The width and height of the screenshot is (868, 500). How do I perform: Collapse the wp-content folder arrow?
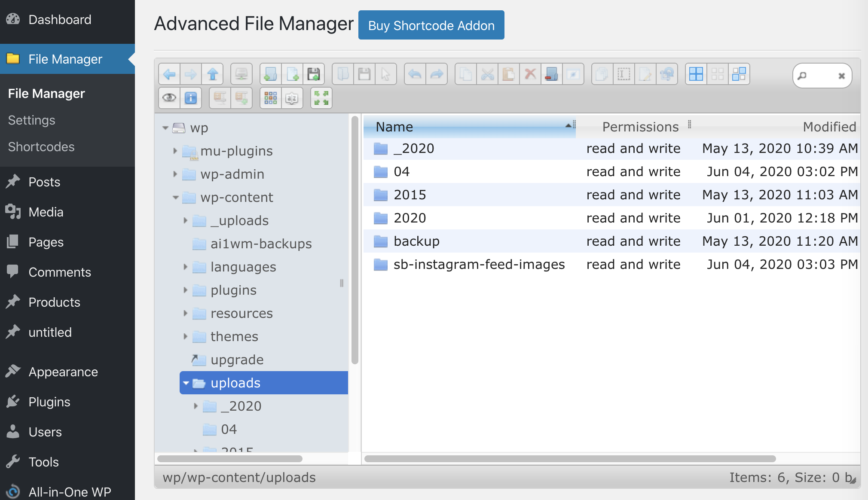pyautogui.click(x=175, y=198)
